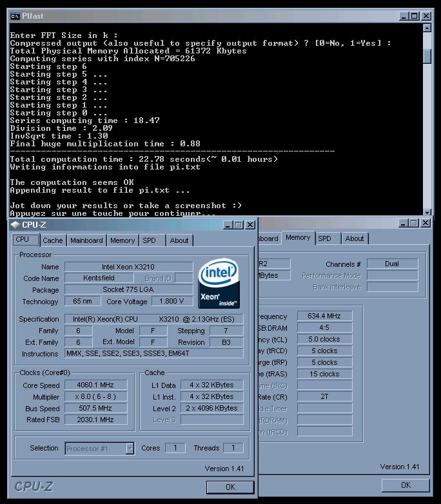Click Core Speed value 4060.1 MHz
Viewport: 441px width, 504px height.
pos(95,385)
